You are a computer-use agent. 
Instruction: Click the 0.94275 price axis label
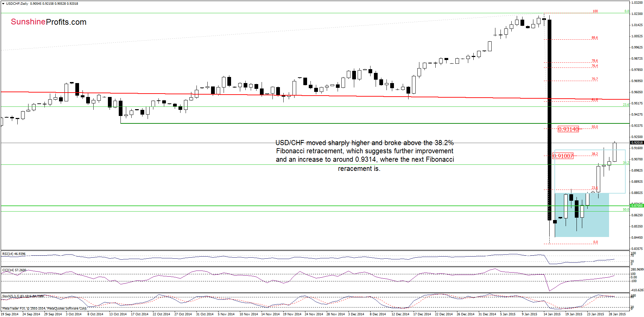[637, 114]
